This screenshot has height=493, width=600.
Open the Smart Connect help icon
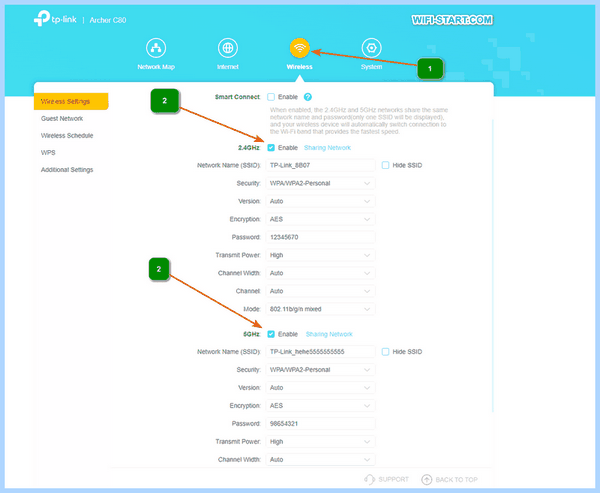[x=308, y=97]
